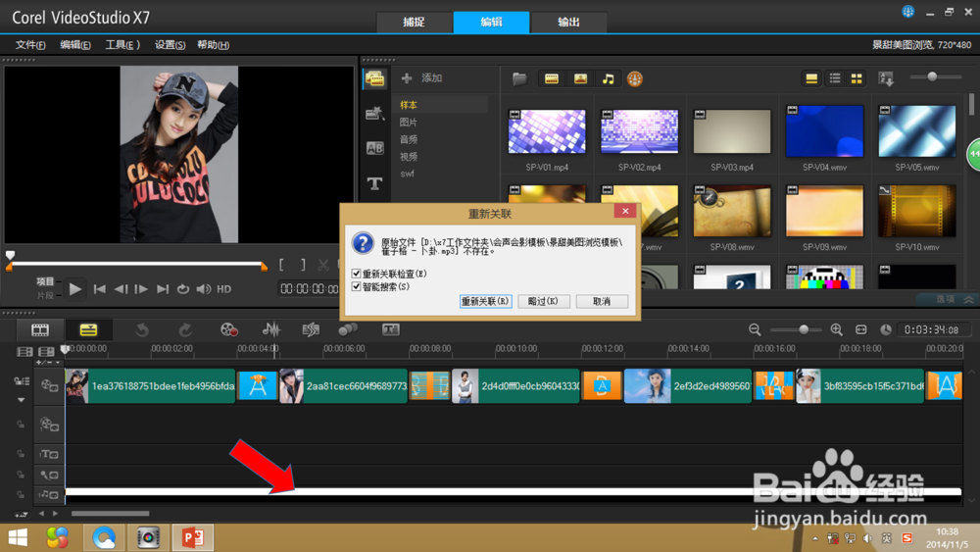Close the 重新关联 dialog

click(625, 211)
